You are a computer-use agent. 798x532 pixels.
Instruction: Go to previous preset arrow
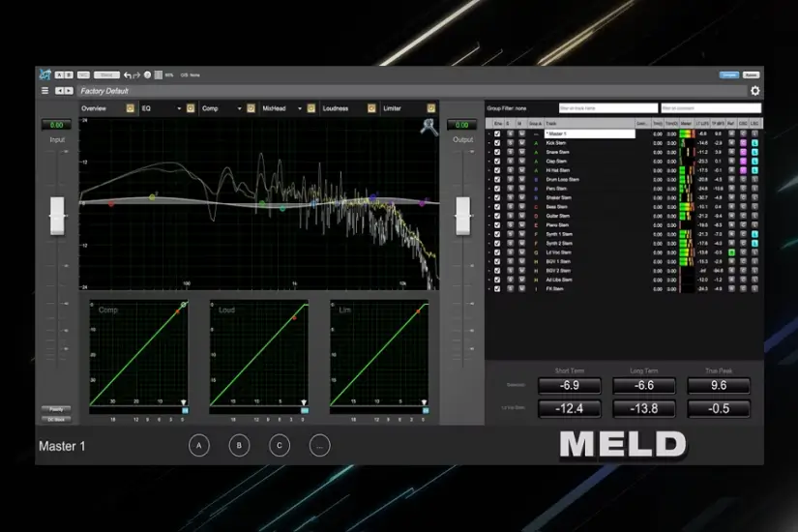tap(60, 91)
